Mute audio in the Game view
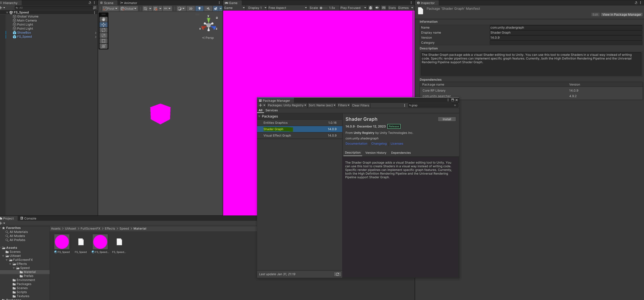The image size is (644, 300). [377, 8]
